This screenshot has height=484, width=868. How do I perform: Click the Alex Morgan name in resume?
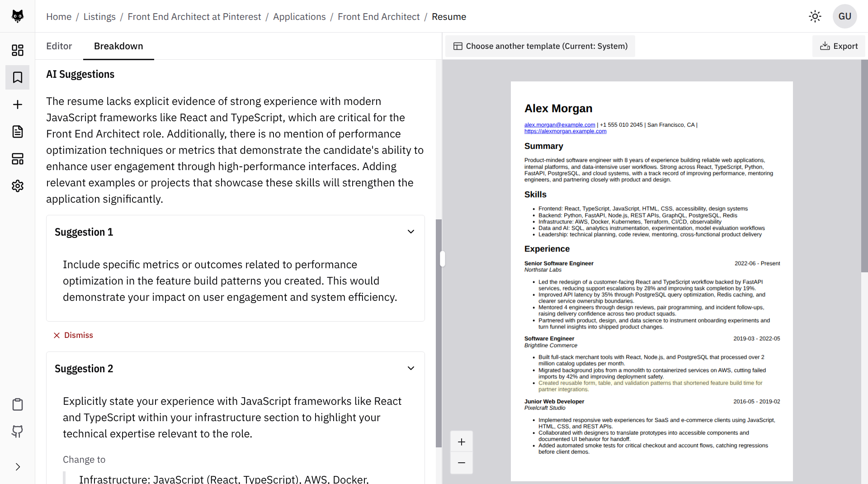pyautogui.click(x=558, y=109)
